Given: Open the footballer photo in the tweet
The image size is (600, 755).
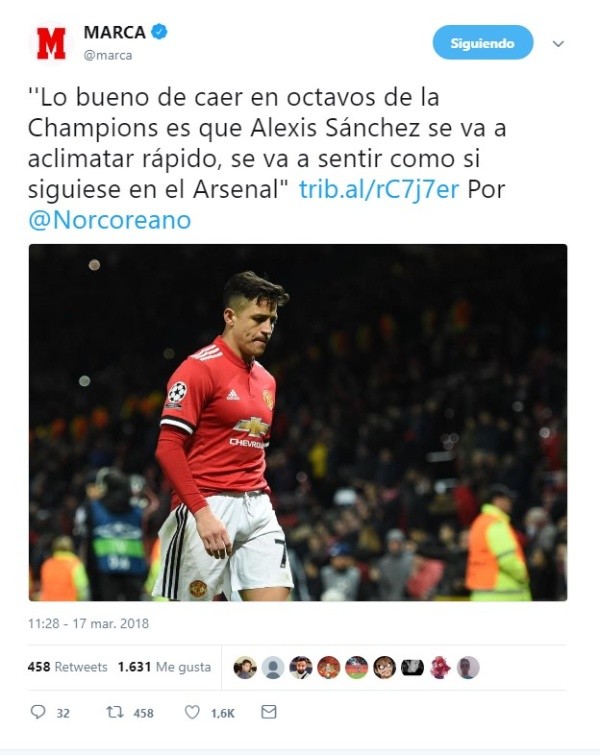Looking at the screenshot, I should 298,422.
